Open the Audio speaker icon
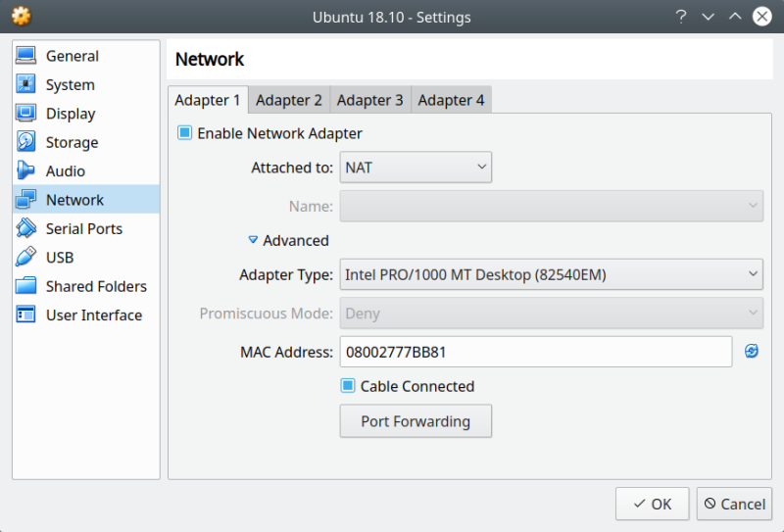 [26, 171]
